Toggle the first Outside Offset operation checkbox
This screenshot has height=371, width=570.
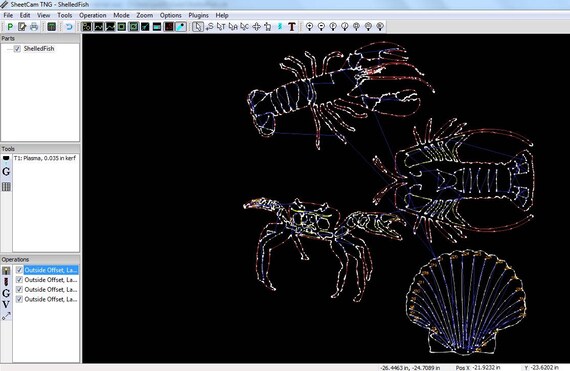19,270
